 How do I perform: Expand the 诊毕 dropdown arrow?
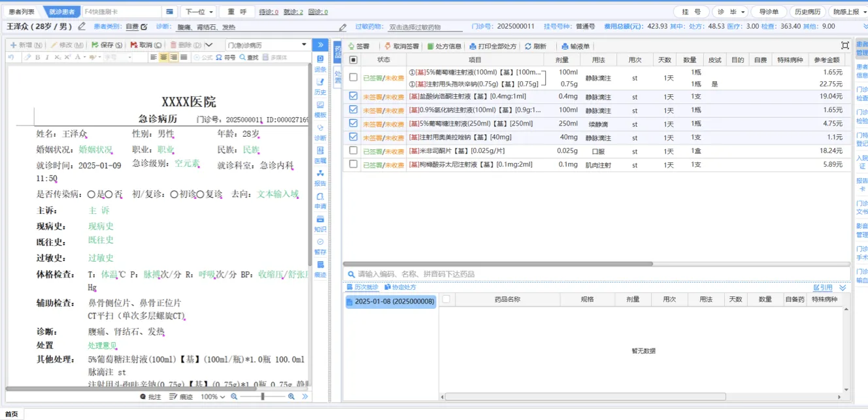(743, 12)
